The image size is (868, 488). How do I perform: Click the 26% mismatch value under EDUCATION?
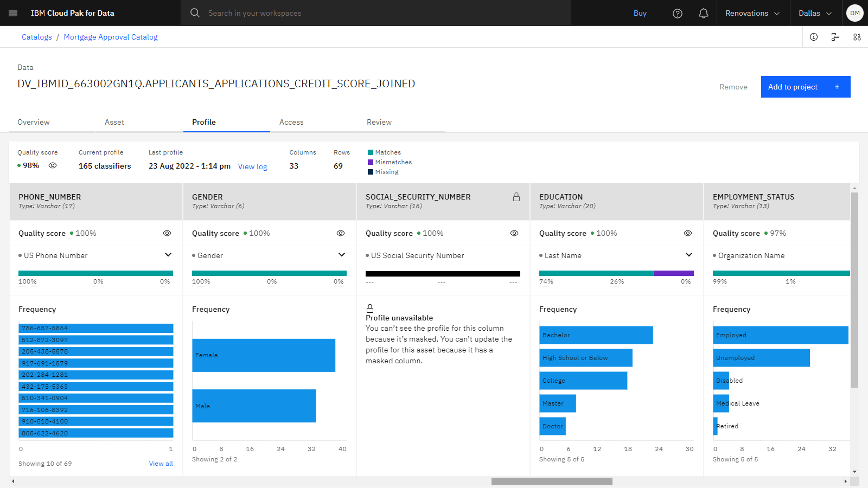pyautogui.click(x=617, y=281)
